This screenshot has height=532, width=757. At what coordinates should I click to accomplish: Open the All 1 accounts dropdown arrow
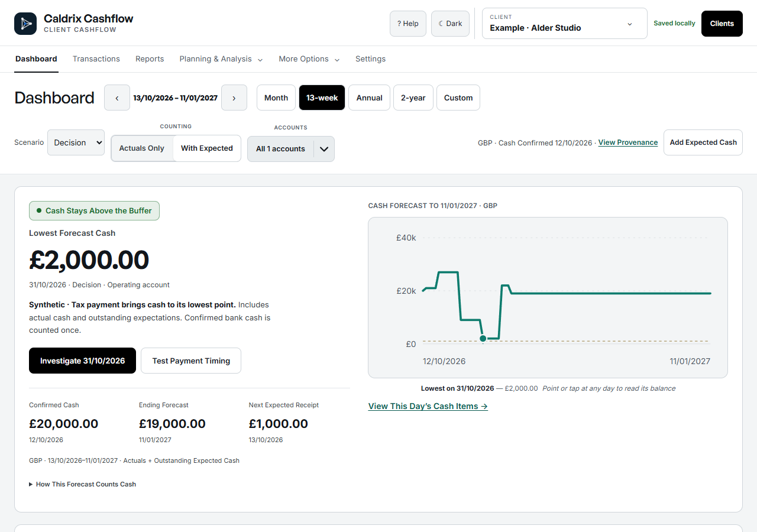pos(324,149)
